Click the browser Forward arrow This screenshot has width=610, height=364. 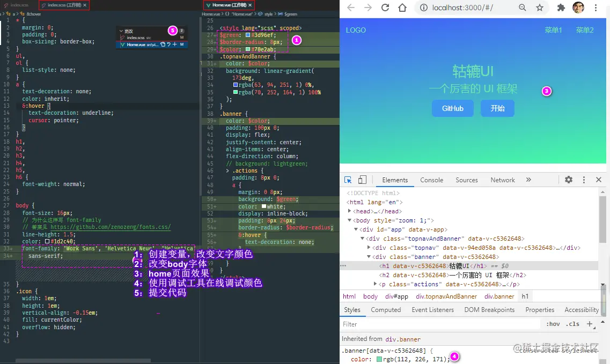click(368, 8)
